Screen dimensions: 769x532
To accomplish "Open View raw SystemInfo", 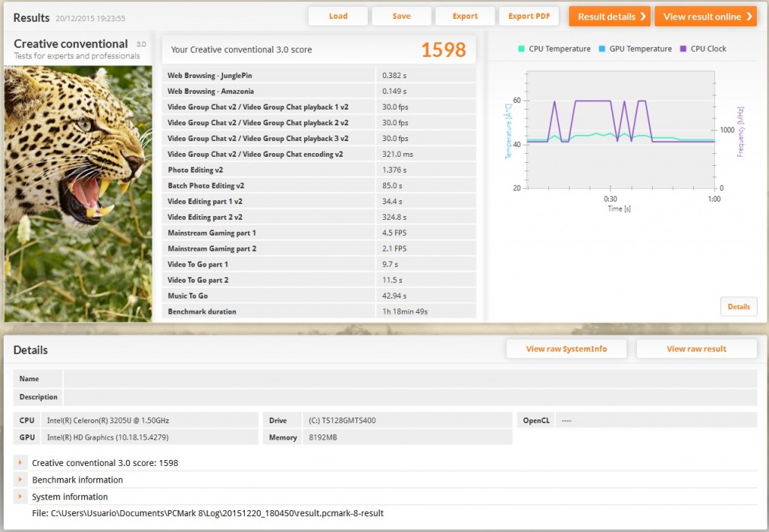I will click(x=566, y=349).
